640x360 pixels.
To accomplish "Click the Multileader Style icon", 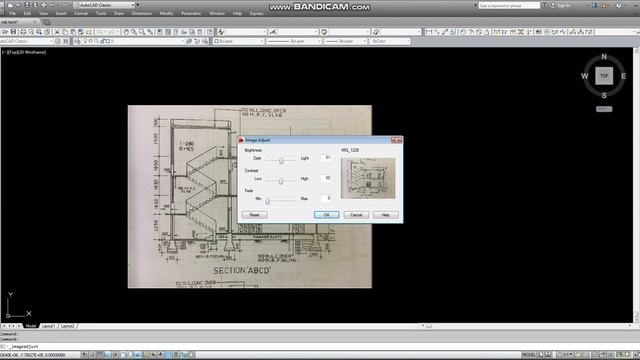I will (376, 32).
